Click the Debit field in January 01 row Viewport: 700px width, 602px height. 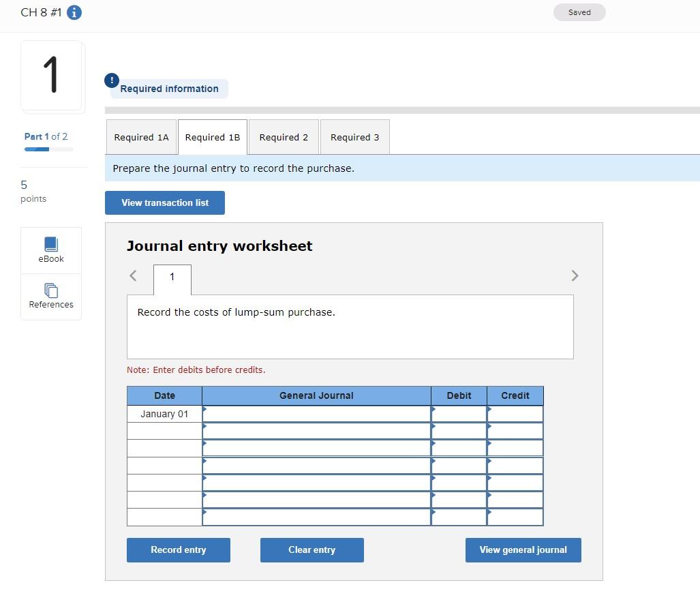459,414
